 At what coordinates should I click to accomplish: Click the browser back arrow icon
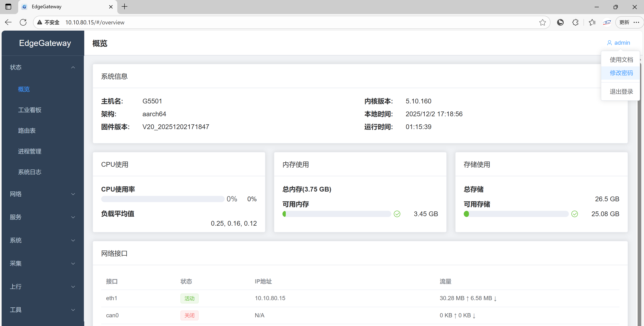(x=8, y=22)
